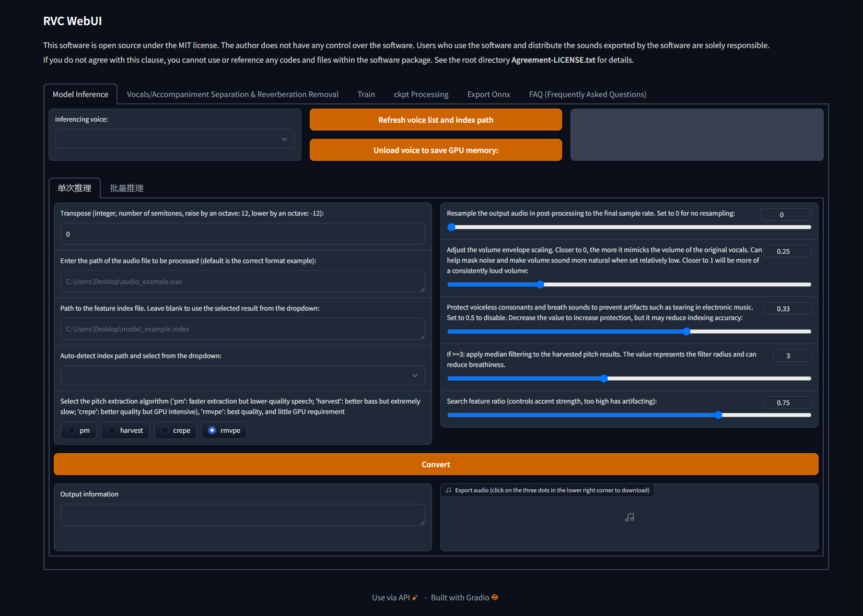
Task: Click the small music note beside Export audio label
Action: click(x=448, y=490)
